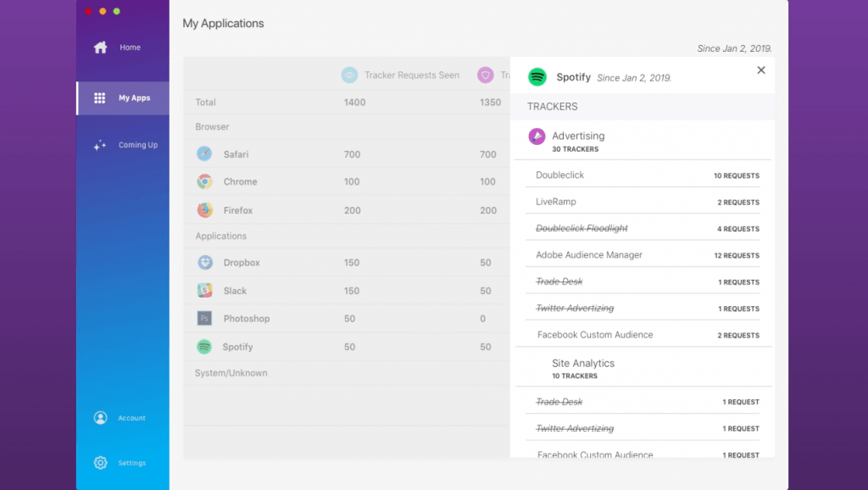868x490 pixels.
Task: Click the total 1400 requests value
Action: click(x=354, y=102)
